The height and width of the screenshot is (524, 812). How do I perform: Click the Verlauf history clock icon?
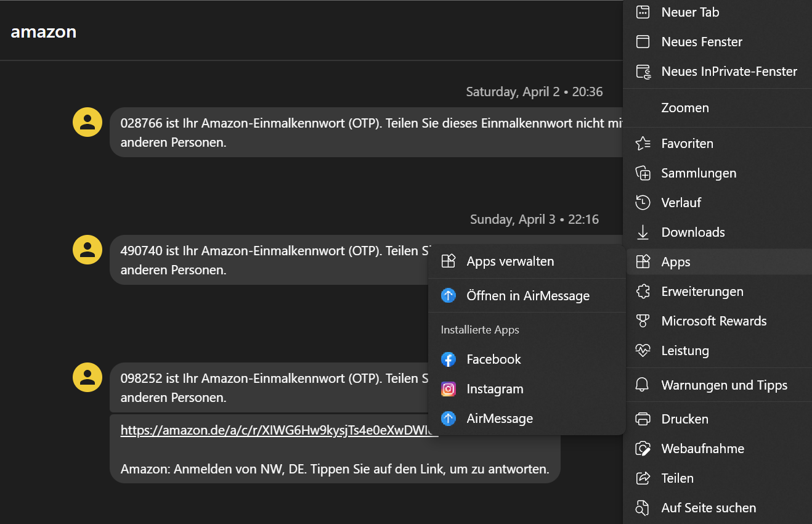pos(643,202)
